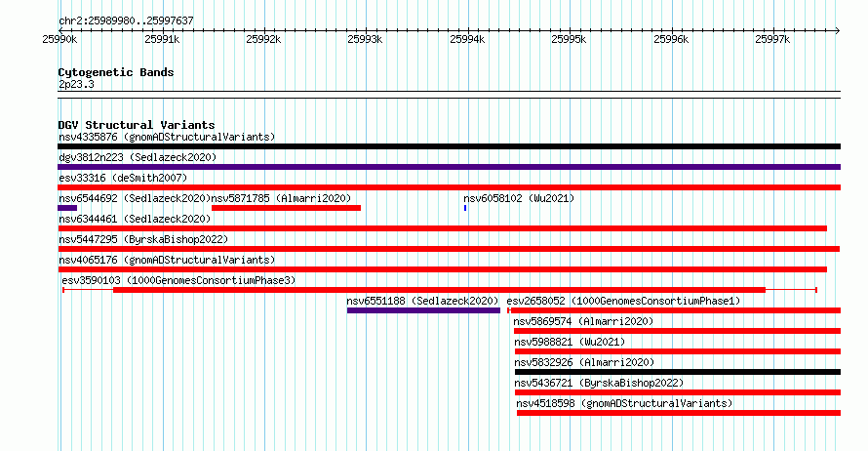
Task: Select the purple dgv3812n223 variant bar
Action: point(449,167)
